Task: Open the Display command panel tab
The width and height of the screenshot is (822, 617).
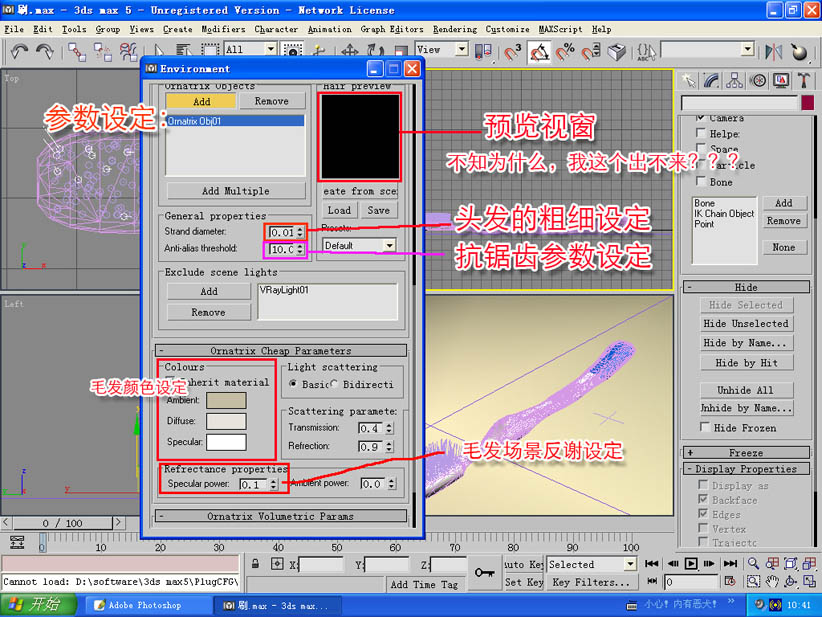Action: [x=781, y=81]
